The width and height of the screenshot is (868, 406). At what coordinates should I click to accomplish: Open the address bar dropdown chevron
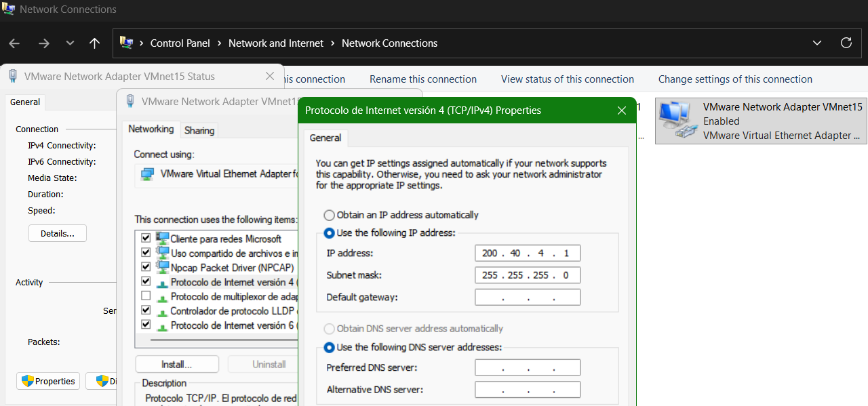(816, 43)
